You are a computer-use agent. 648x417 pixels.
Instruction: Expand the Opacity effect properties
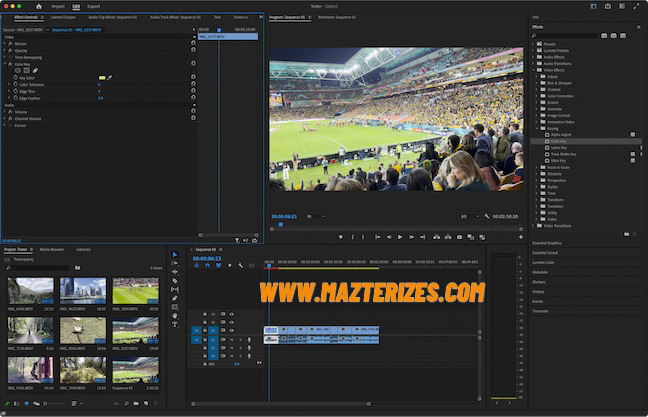(5, 50)
